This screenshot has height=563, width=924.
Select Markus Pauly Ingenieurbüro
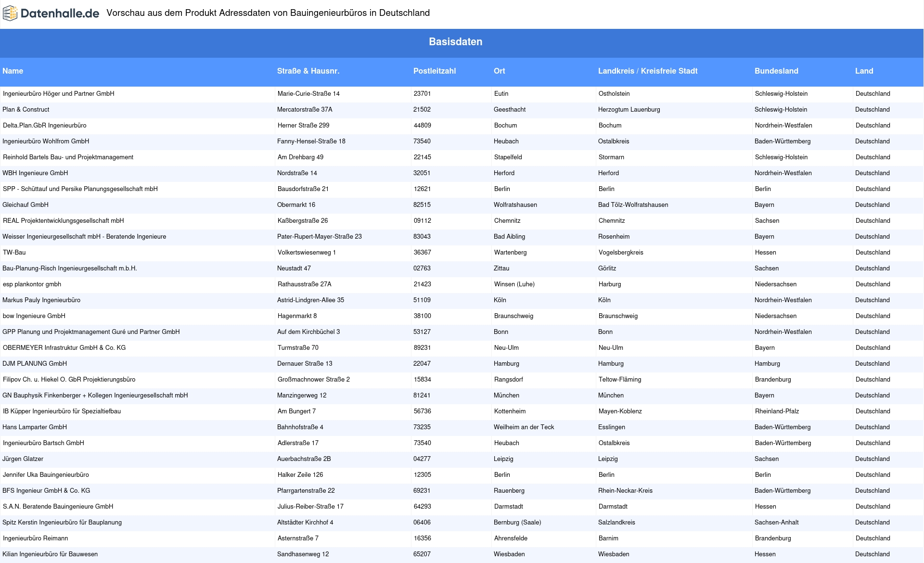(x=41, y=300)
